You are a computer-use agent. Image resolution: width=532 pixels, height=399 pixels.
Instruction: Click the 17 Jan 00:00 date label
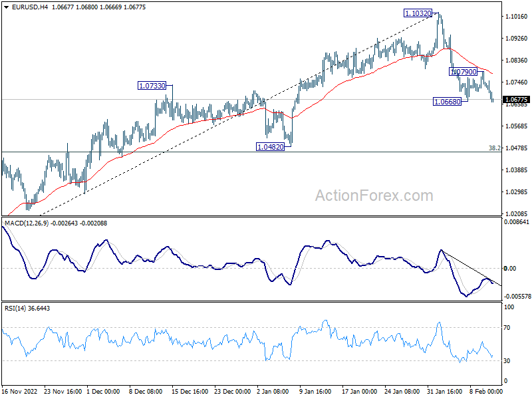(x=359, y=391)
